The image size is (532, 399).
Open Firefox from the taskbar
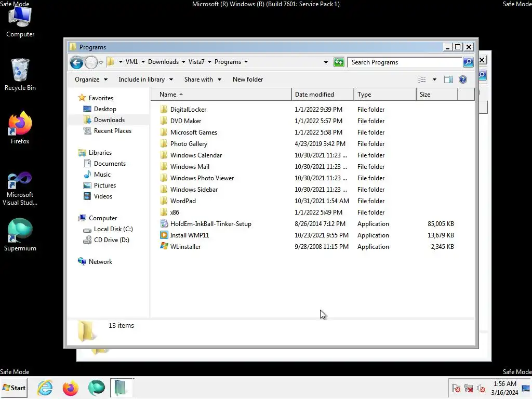click(x=71, y=388)
